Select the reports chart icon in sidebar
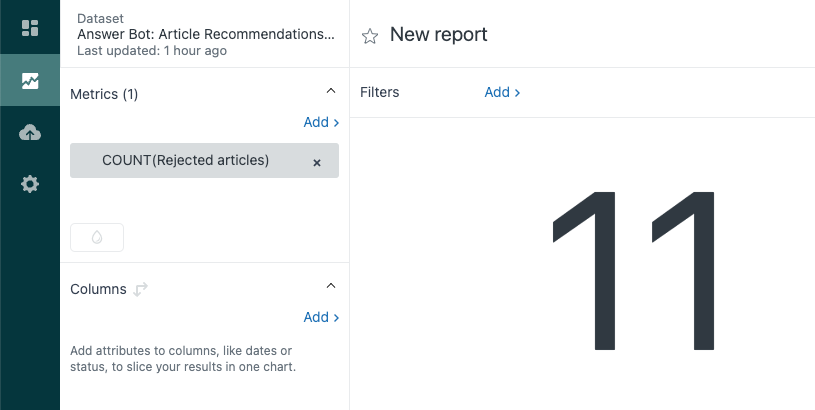815x410 pixels. coord(30,81)
